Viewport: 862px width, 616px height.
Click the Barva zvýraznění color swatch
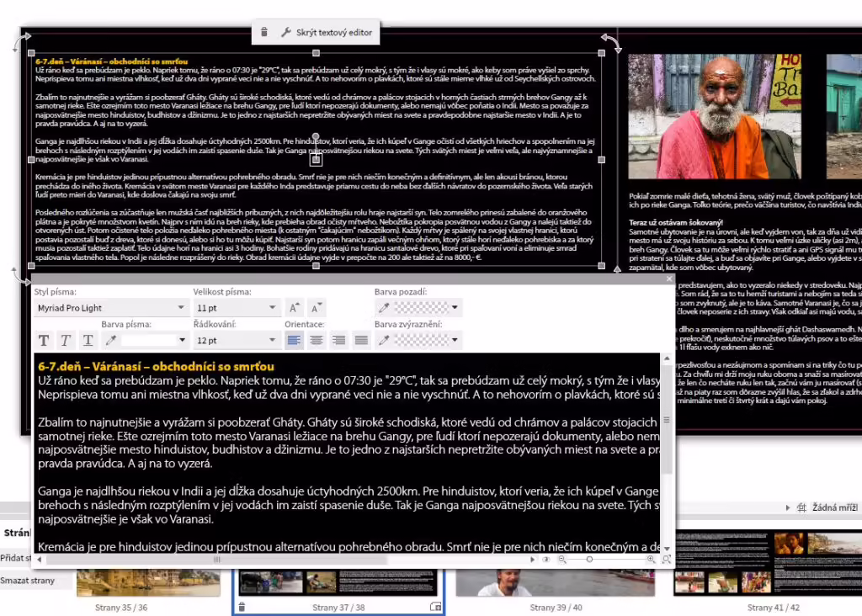click(422, 341)
